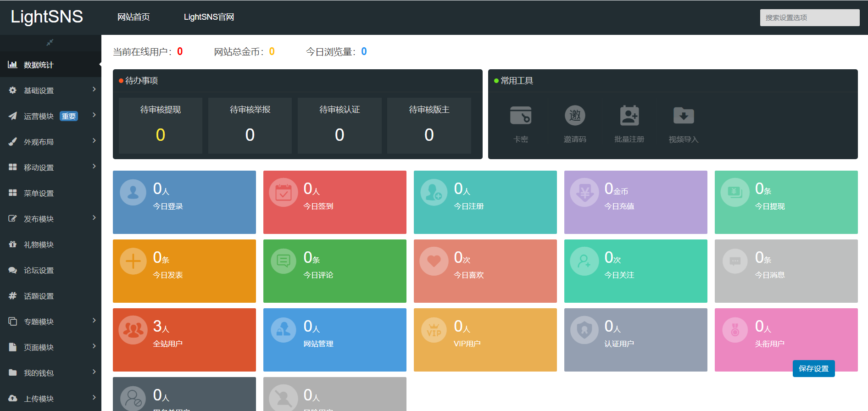868x411 pixels.
Task: Open the 批量注册 bulk register tool icon
Action: (x=629, y=116)
